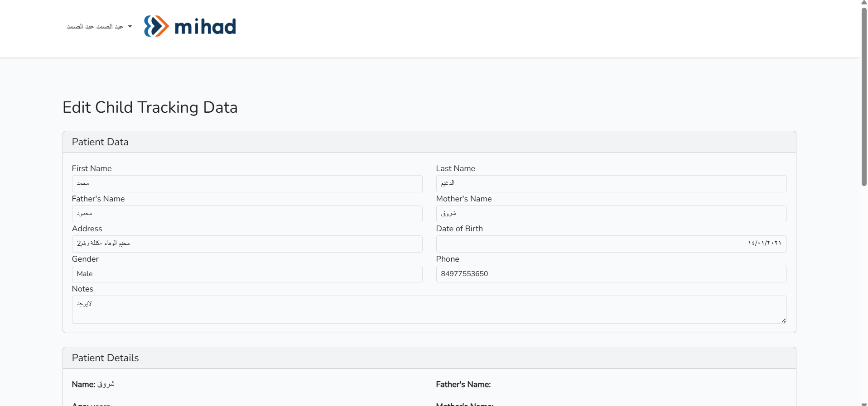Viewport: 868px width, 406px height.
Task: Click the Patient Details section header
Action: coord(429,358)
